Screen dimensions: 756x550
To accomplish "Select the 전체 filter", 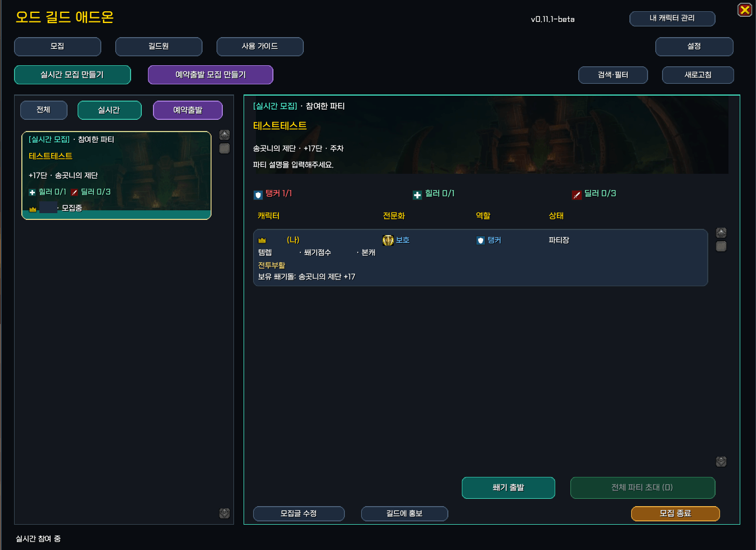I will [x=44, y=110].
